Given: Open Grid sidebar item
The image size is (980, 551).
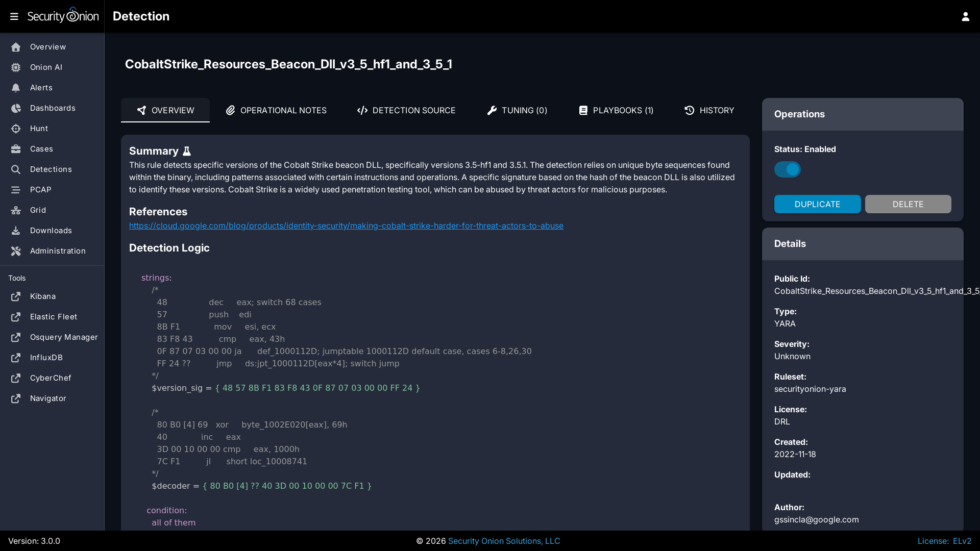Looking at the screenshot, I should tap(38, 210).
